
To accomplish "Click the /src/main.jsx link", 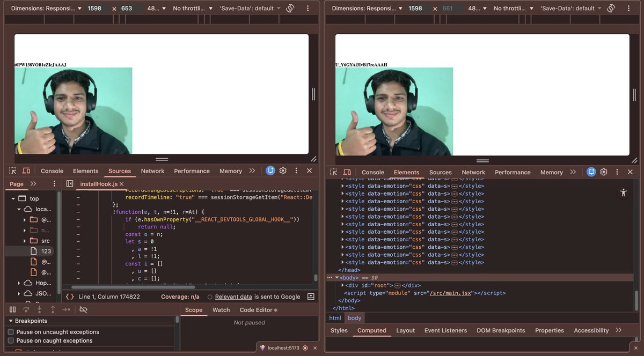I will (450, 293).
